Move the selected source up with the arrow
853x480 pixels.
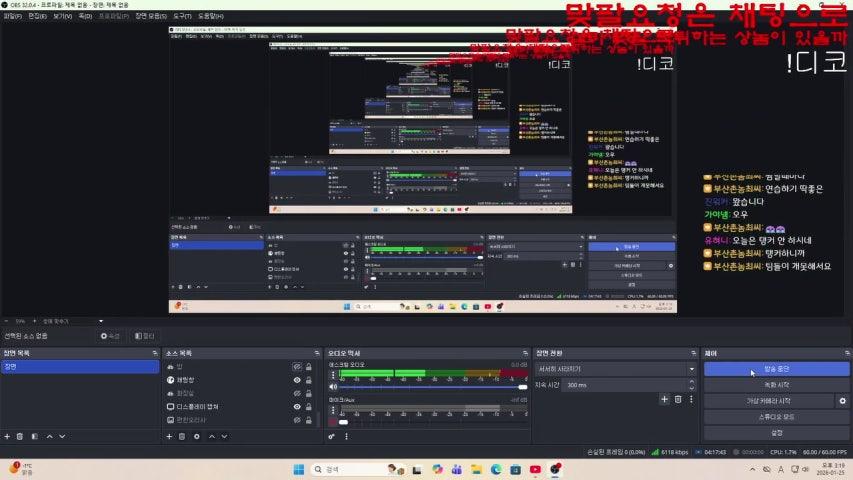tap(210, 436)
